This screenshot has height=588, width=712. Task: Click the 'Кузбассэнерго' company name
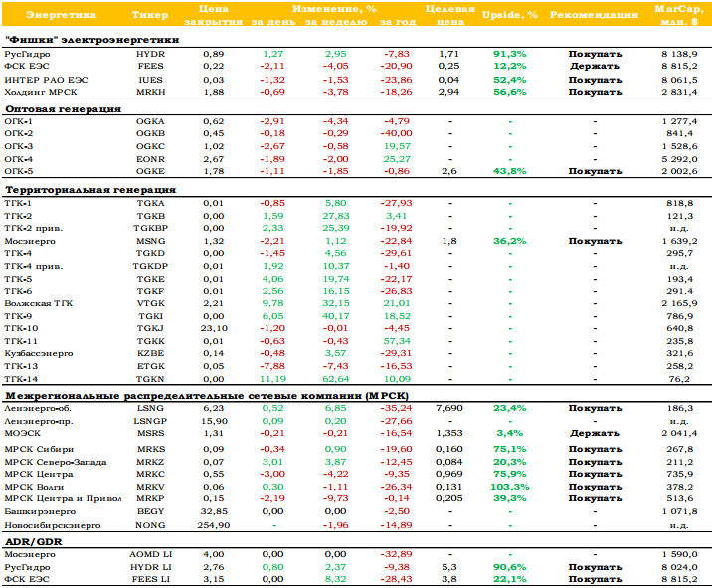click(x=39, y=353)
